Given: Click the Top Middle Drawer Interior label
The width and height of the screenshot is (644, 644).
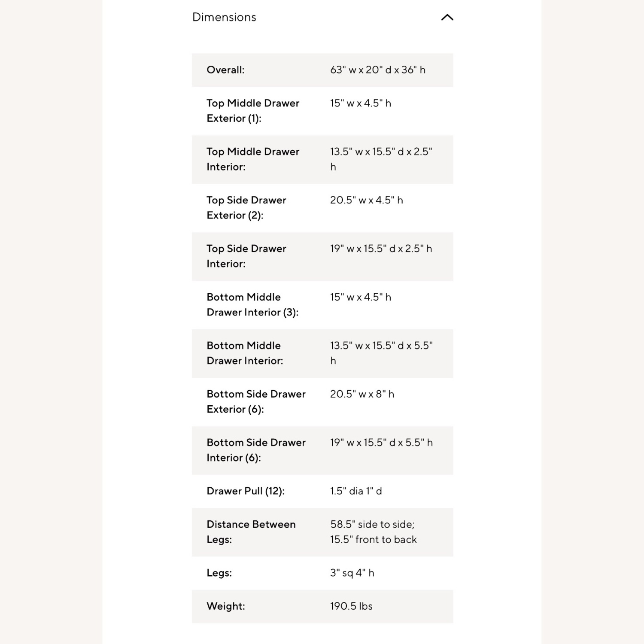Looking at the screenshot, I should pyautogui.click(x=252, y=159).
